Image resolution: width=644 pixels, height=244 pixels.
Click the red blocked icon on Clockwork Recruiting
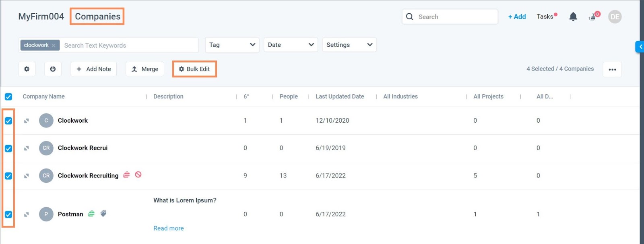tap(138, 175)
